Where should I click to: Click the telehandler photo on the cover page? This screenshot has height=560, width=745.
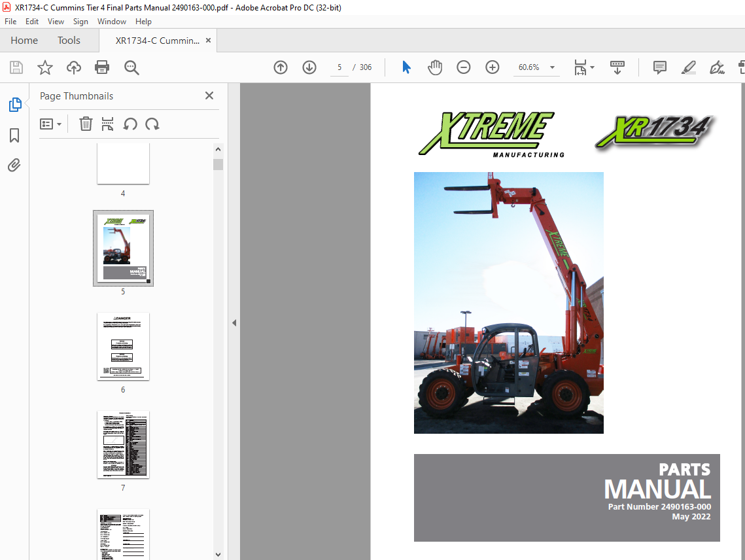coord(508,303)
